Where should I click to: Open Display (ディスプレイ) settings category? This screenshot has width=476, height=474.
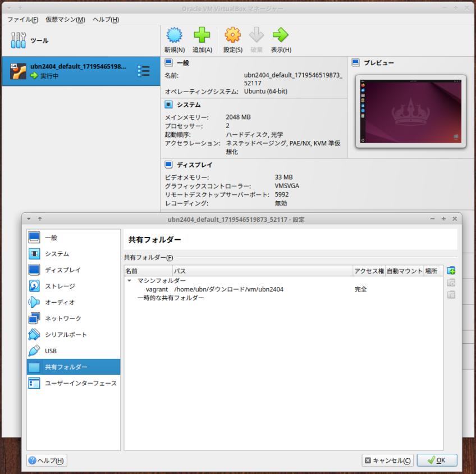[74, 270]
